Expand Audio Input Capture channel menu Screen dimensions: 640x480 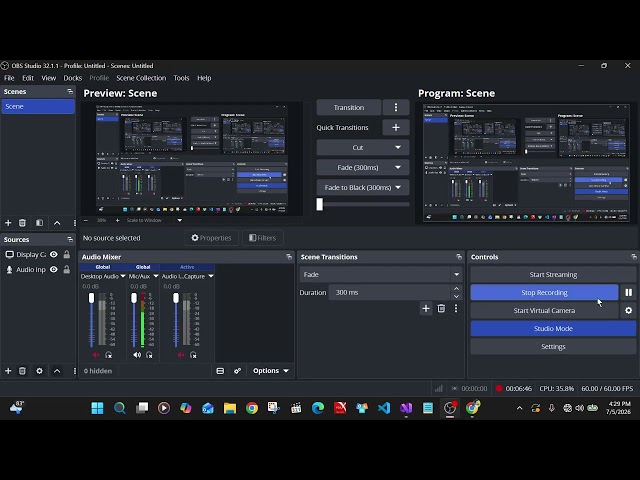tap(211, 276)
